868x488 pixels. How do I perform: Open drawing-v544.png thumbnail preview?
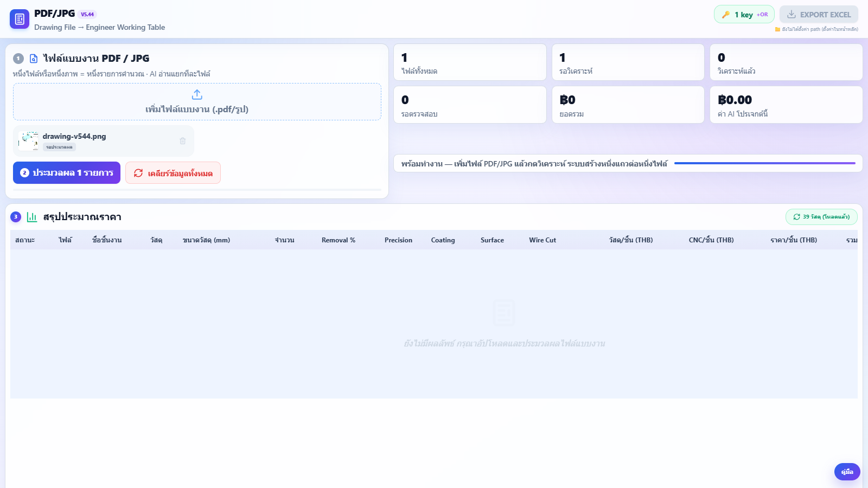(x=28, y=141)
